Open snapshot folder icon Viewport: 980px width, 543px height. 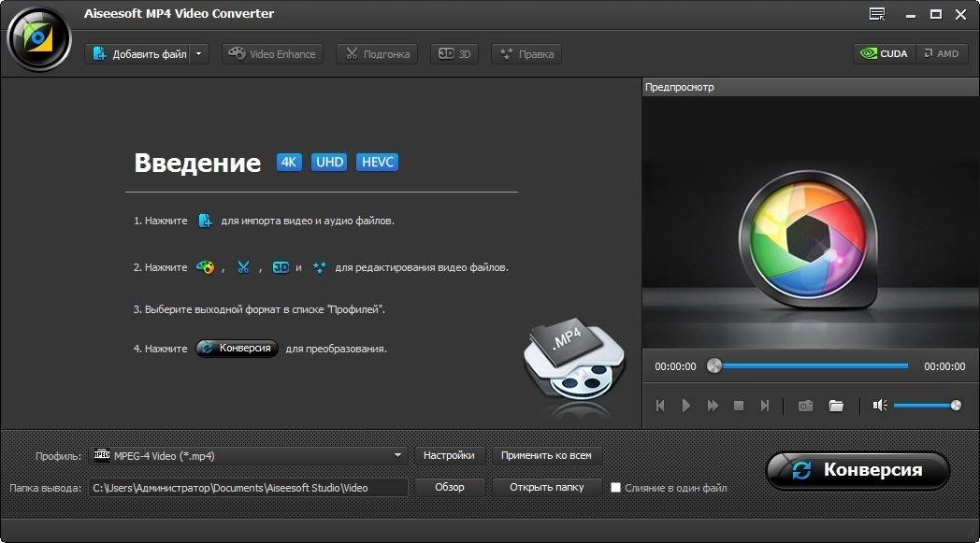(x=836, y=406)
